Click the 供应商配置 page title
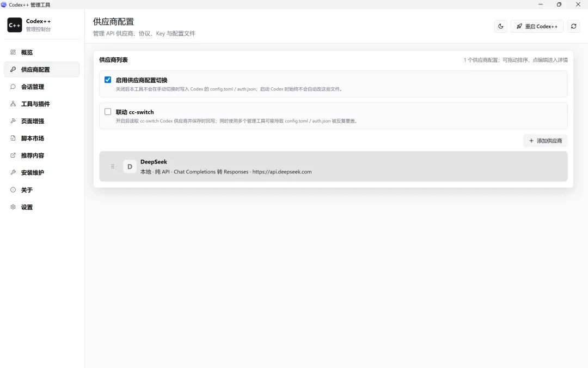 [113, 22]
